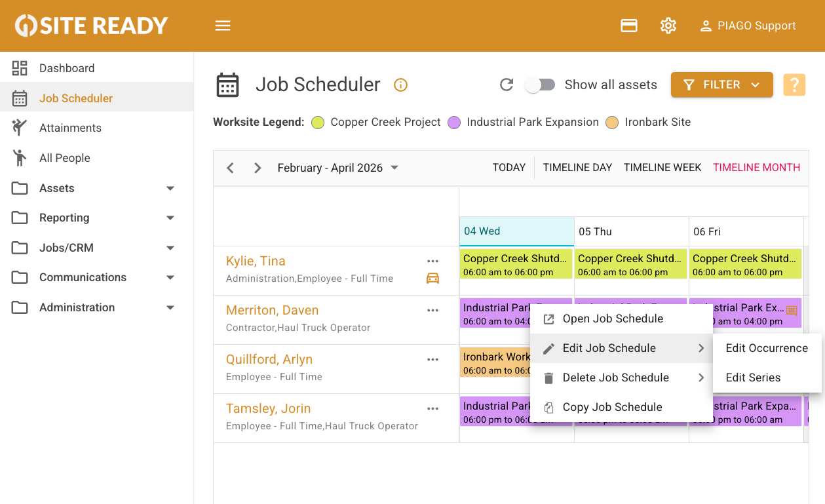This screenshot has width=825, height=504.
Task: Open the settings gear icon
Action: (x=668, y=26)
